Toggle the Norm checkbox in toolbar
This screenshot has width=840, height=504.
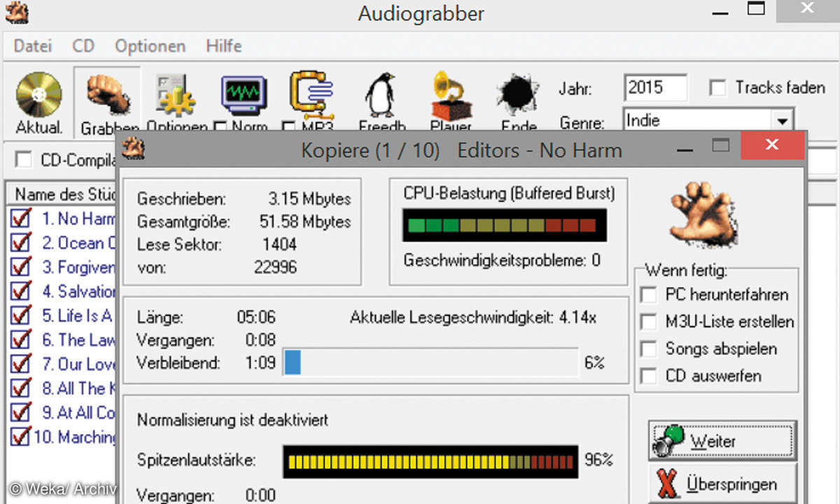point(220,127)
